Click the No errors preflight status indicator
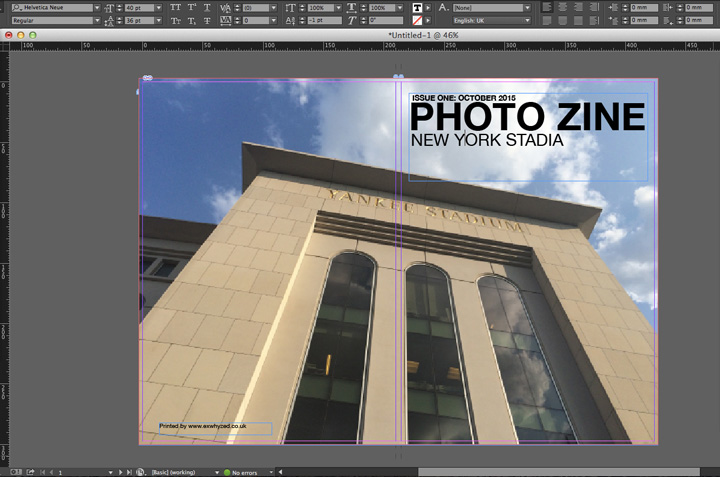This screenshot has width=720, height=477. pyautogui.click(x=240, y=472)
